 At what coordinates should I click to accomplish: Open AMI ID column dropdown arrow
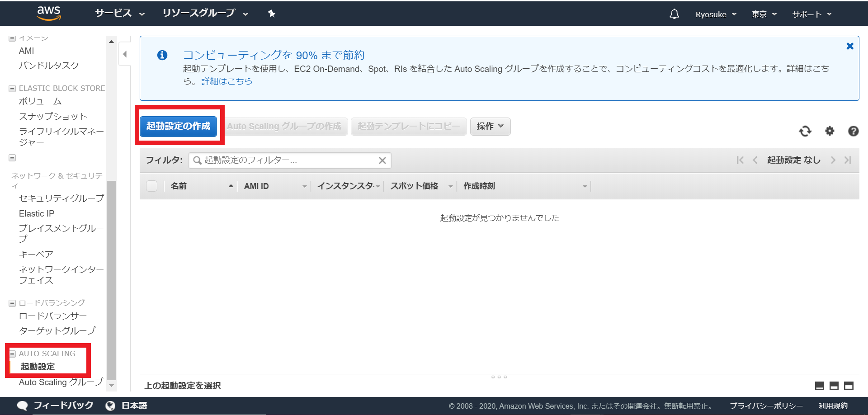tap(304, 186)
